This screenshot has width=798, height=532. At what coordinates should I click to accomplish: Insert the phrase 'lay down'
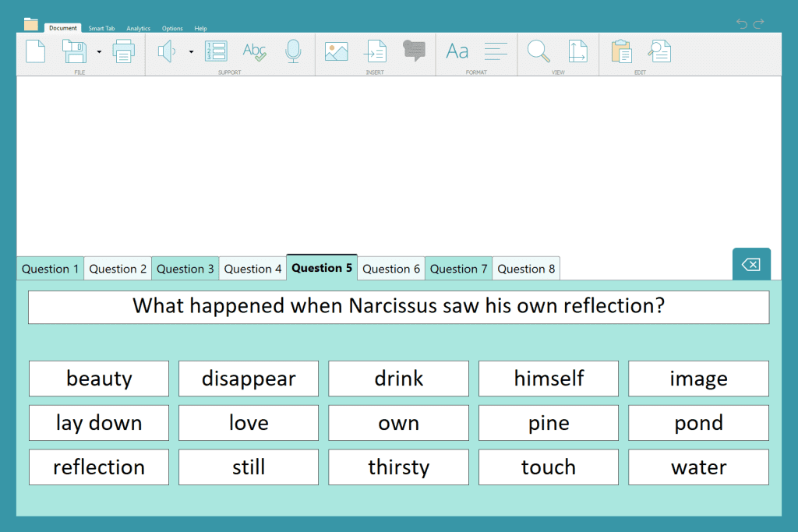[x=99, y=423]
